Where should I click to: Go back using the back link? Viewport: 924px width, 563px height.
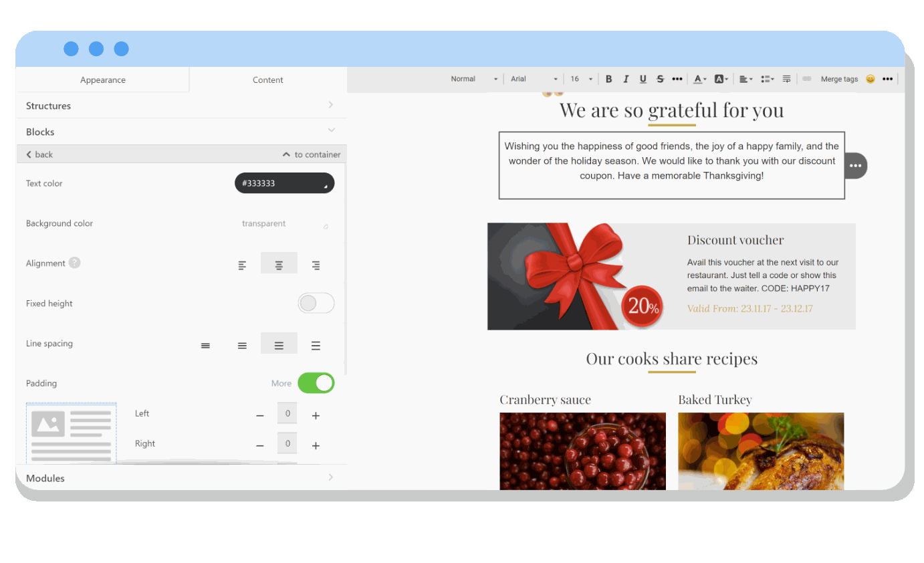pos(39,154)
